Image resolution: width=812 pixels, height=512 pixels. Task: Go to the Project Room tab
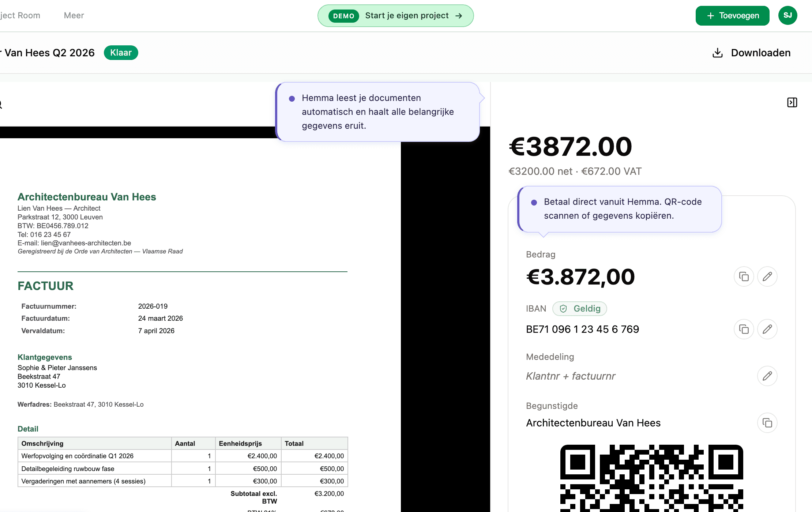(x=20, y=15)
